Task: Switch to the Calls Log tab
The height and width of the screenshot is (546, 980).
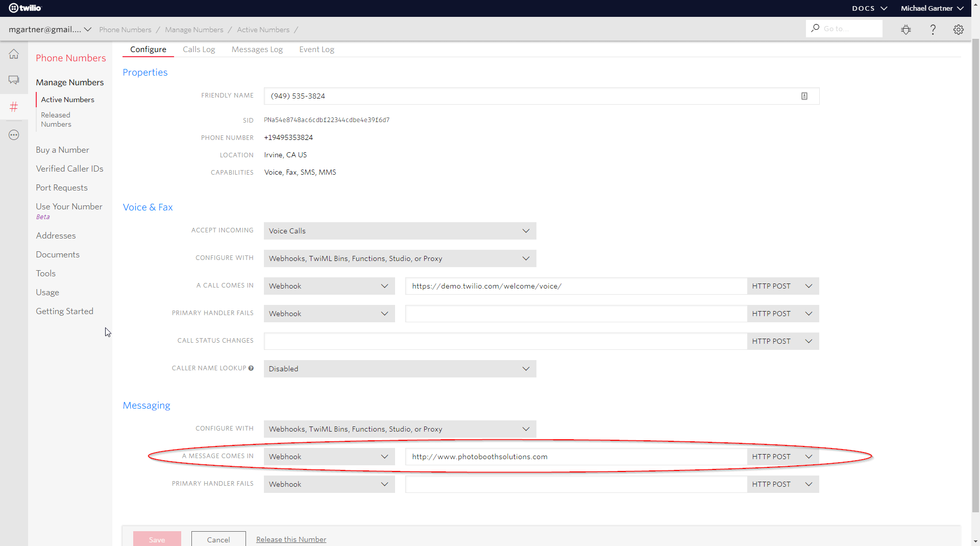Action: pyautogui.click(x=199, y=50)
